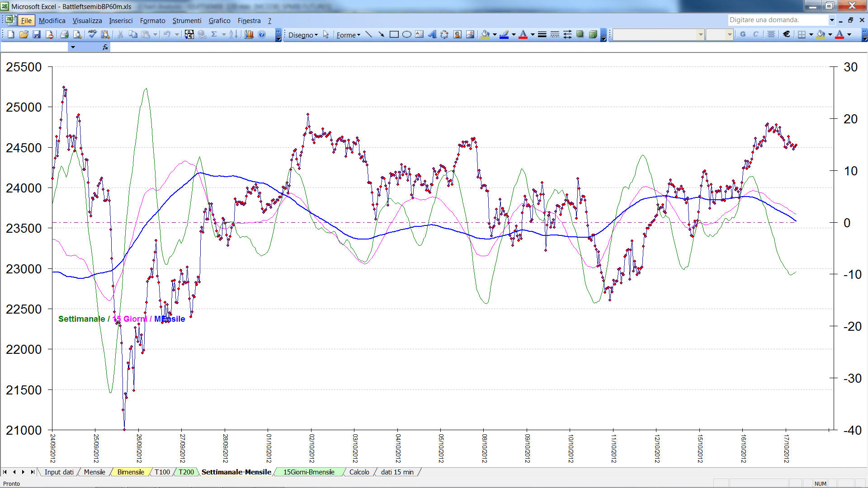Open 3-D Style settings

(593, 34)
